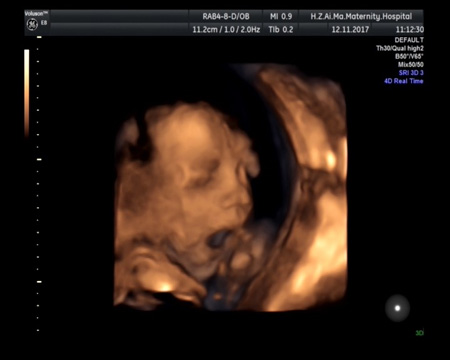Select the green 3D mode indicator
The width and height of the screenshot is (450, 360).
pyautogui.click(x=420, y=333)
